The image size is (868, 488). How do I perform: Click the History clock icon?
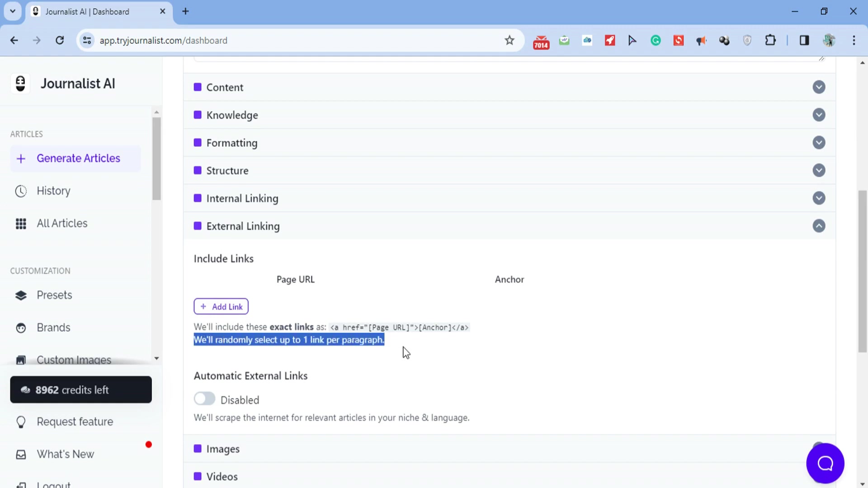click(21, 191)
